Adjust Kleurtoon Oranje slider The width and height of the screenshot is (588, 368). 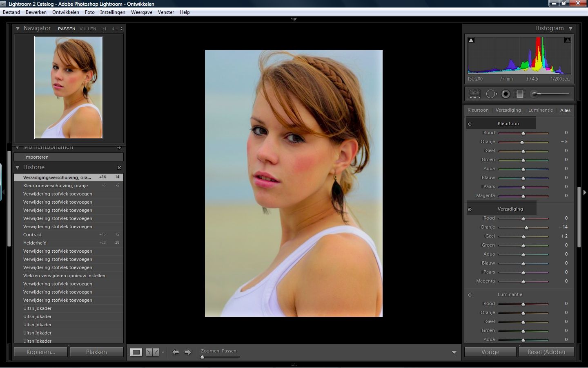522,142
